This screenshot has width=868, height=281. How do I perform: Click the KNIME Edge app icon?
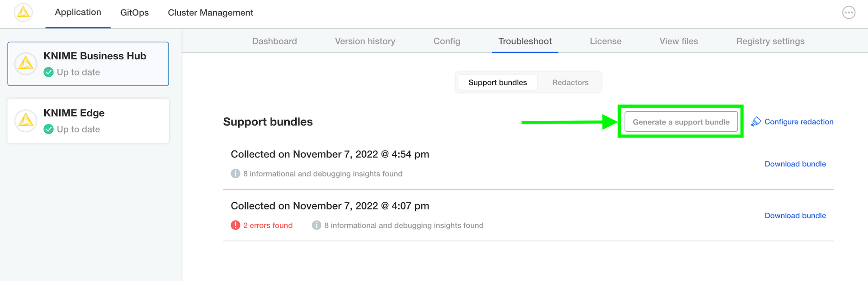[x=26, y=121]
